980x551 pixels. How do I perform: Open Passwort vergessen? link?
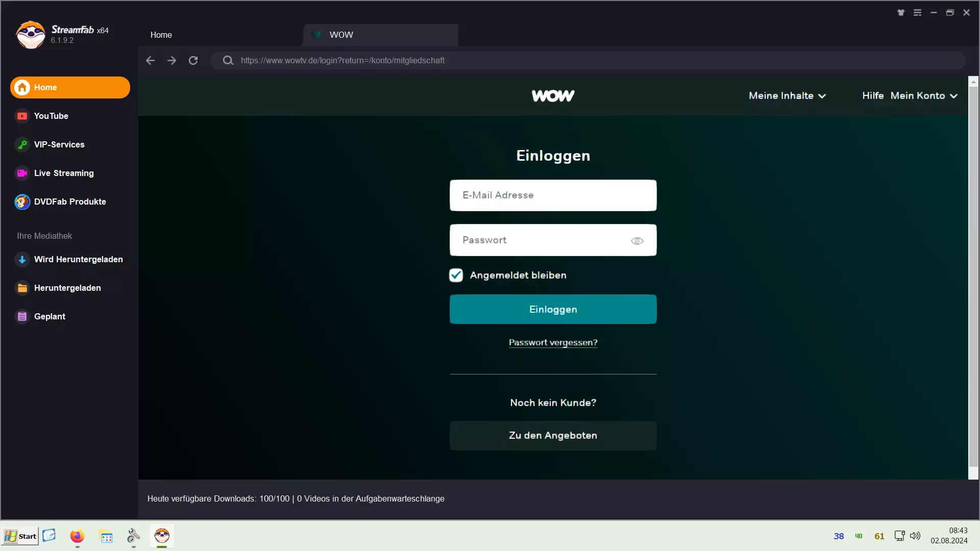(x=553, y=343)
